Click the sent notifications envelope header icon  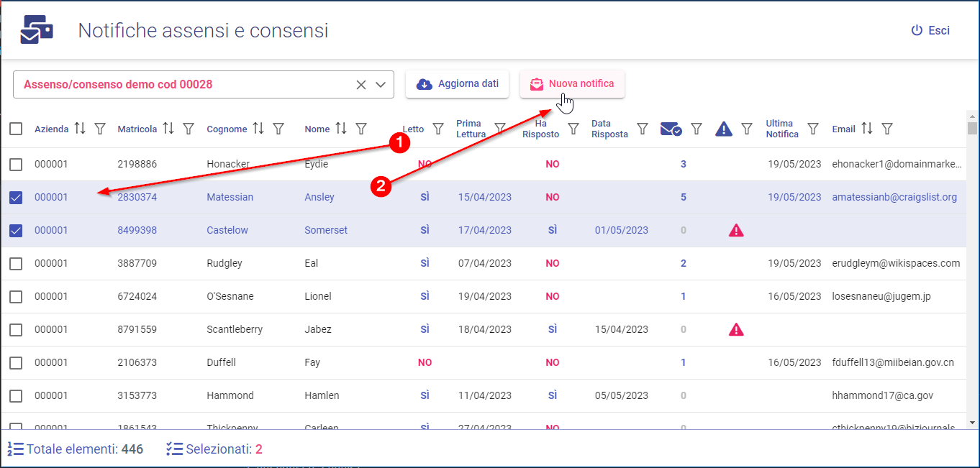click(671, 129)
